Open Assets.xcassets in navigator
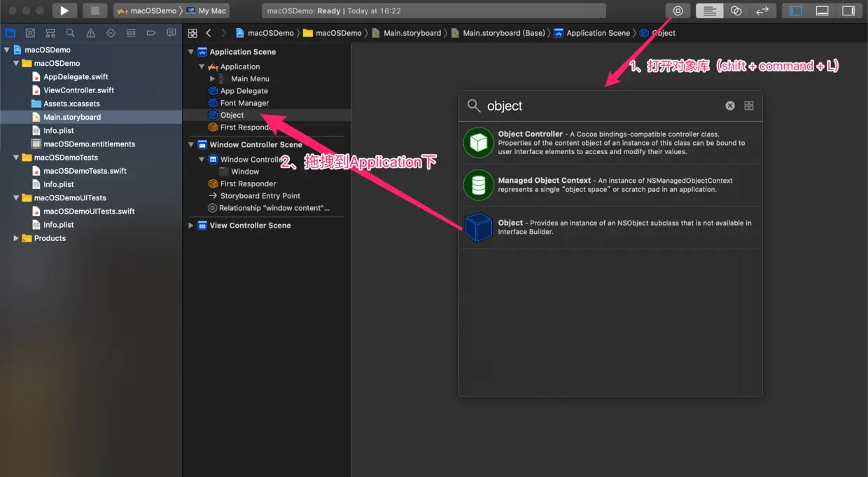The image size is (868, 477). point(71,104)
